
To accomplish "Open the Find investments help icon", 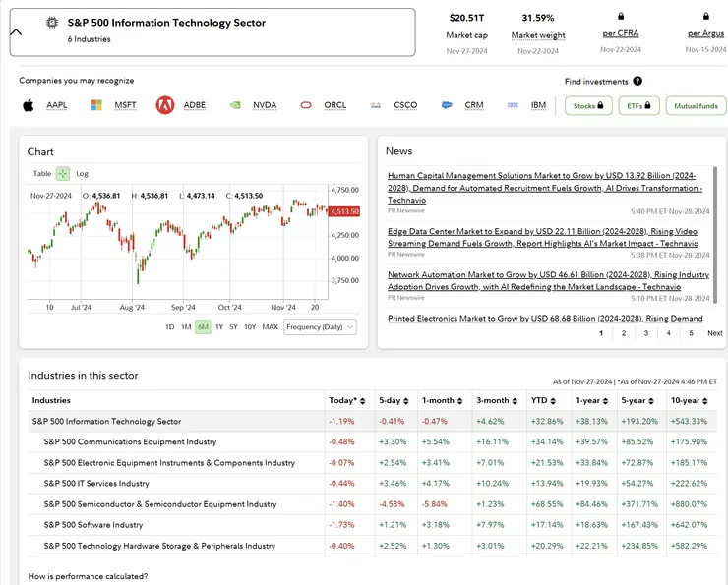I will pos(637,81).
